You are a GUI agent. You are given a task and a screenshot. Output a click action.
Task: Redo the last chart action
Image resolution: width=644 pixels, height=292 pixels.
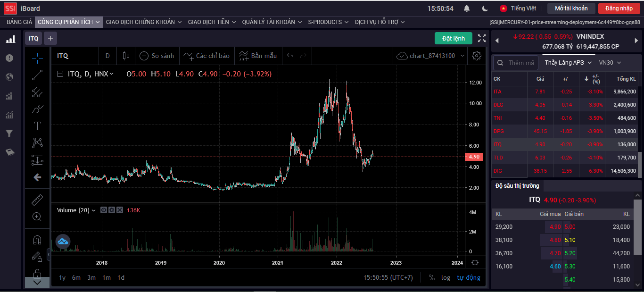pos(303,56)
